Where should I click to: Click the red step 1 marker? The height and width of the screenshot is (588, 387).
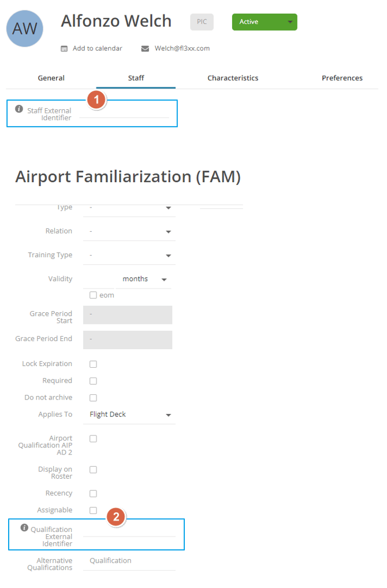pyautogui.click(x=96, y=100)
